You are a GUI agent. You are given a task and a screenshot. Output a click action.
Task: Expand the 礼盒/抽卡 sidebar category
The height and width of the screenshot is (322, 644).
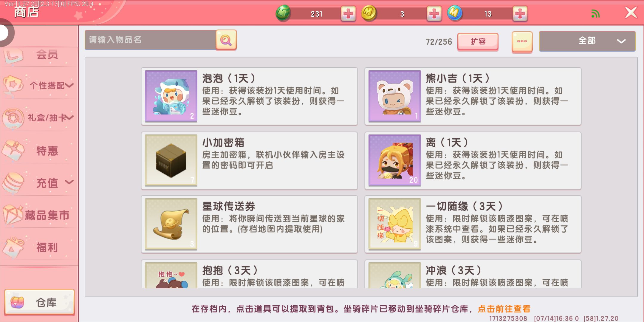(x=39, y=118)
